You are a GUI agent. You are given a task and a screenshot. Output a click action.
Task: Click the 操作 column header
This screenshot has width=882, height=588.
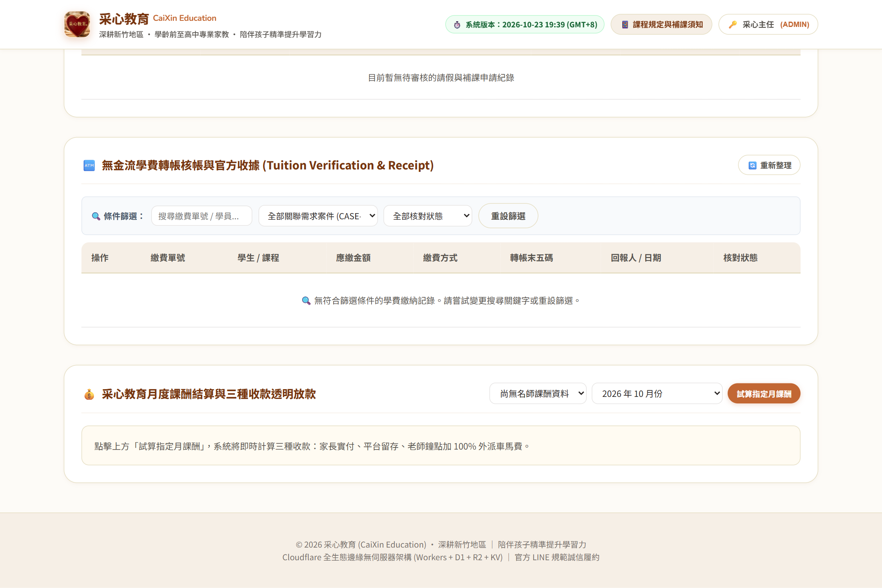point(100,258)
